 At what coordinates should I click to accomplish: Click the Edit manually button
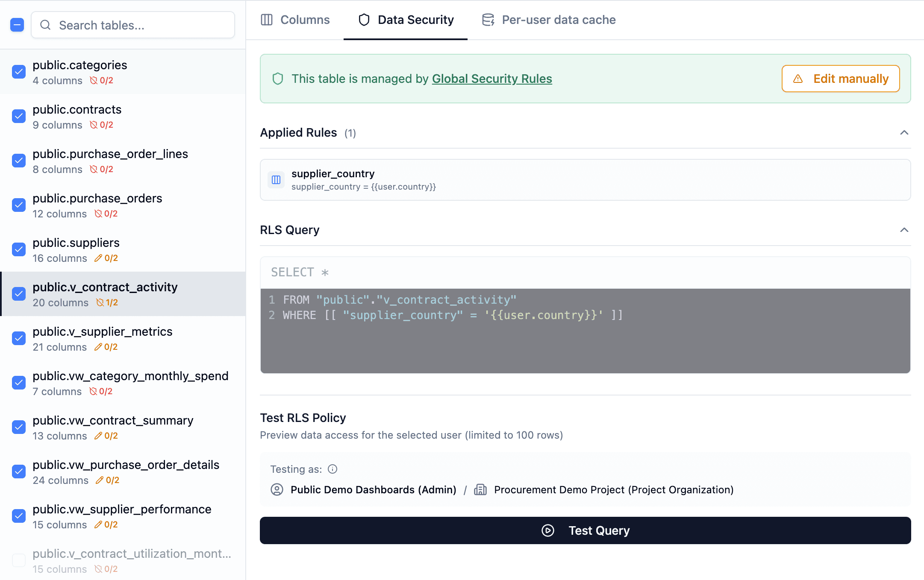841,79
